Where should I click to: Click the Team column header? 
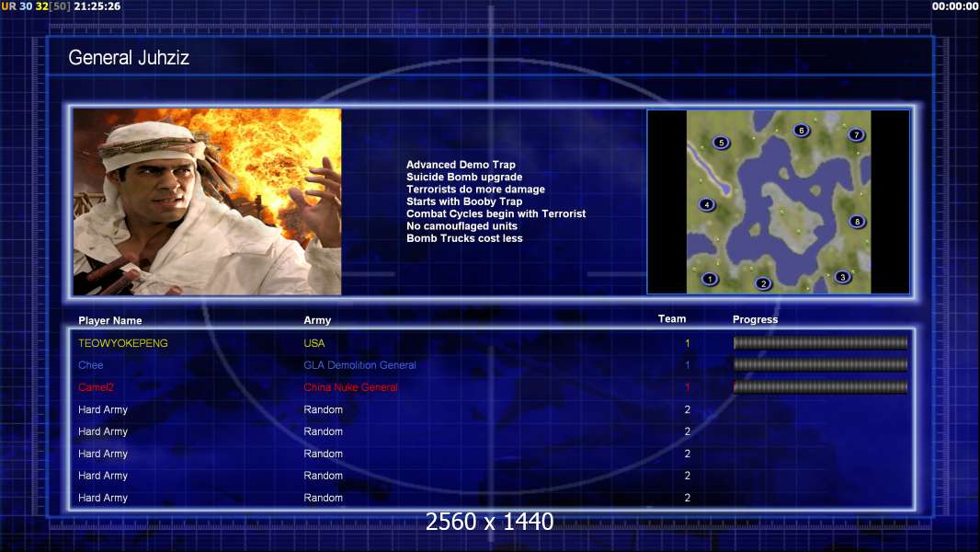coord(672,319)
